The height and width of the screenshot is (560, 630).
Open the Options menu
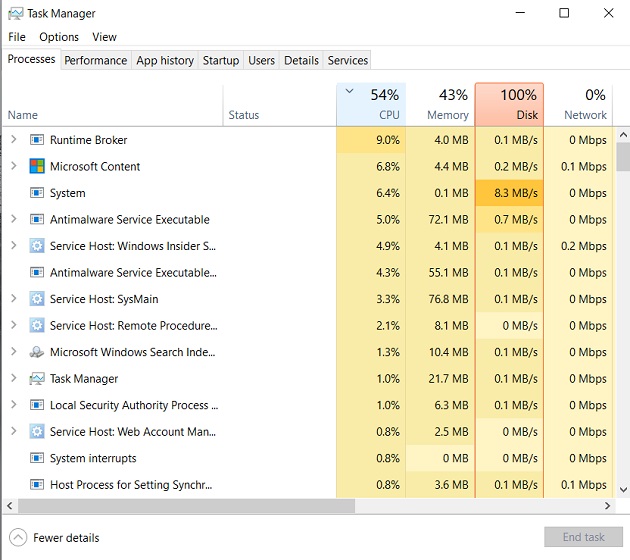[x=59, y=37]
